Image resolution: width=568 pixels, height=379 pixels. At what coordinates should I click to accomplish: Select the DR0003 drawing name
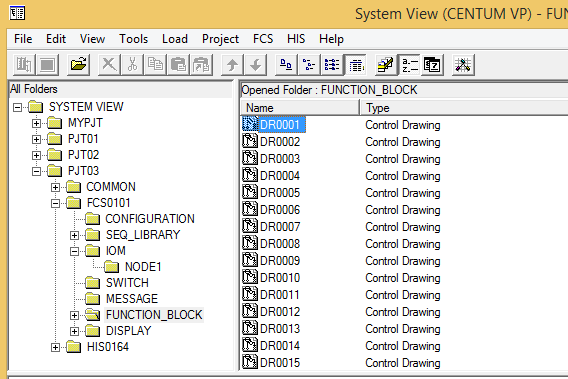(280, 158)
